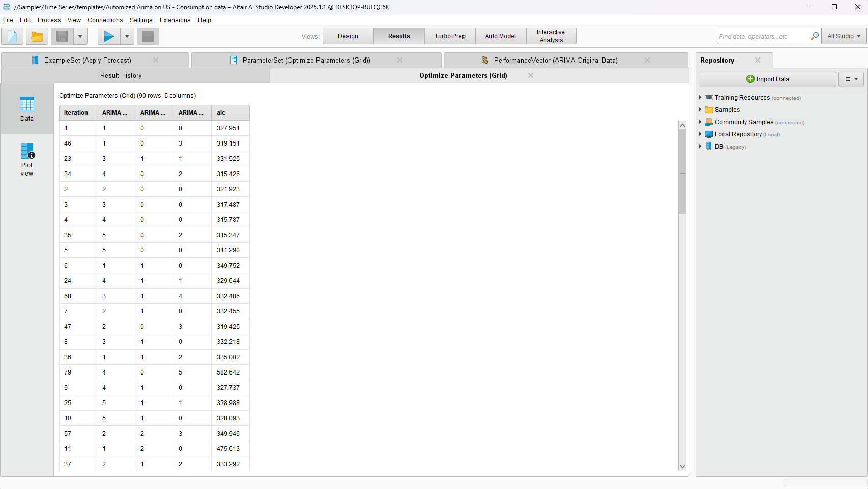Image resolution: width=868 pixels, height=489 pixels.
Task: Select the cell with aic 311.290
Action: [230, 250]
